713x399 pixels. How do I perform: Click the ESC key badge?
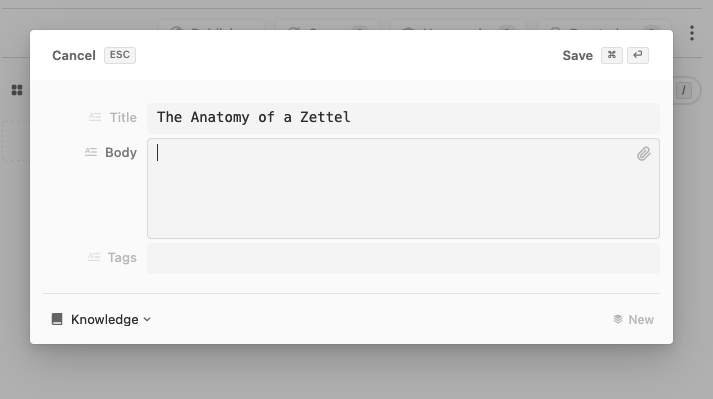pos(120,55)
